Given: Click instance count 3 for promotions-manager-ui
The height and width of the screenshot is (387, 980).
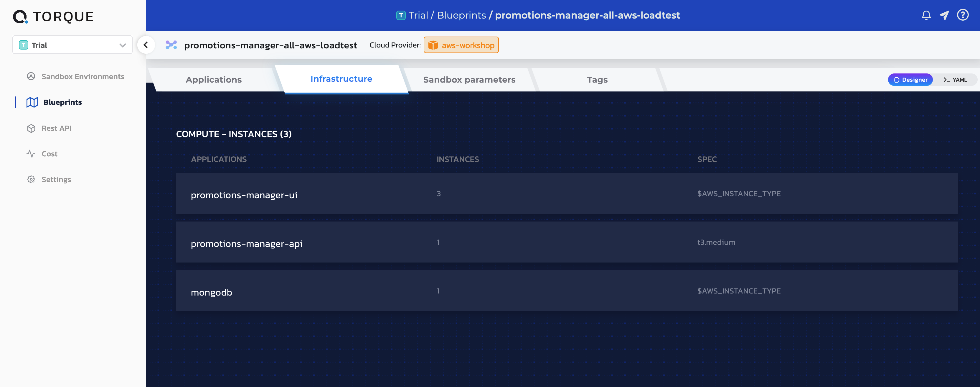Looking at the screenshot, I should (439, 193).
